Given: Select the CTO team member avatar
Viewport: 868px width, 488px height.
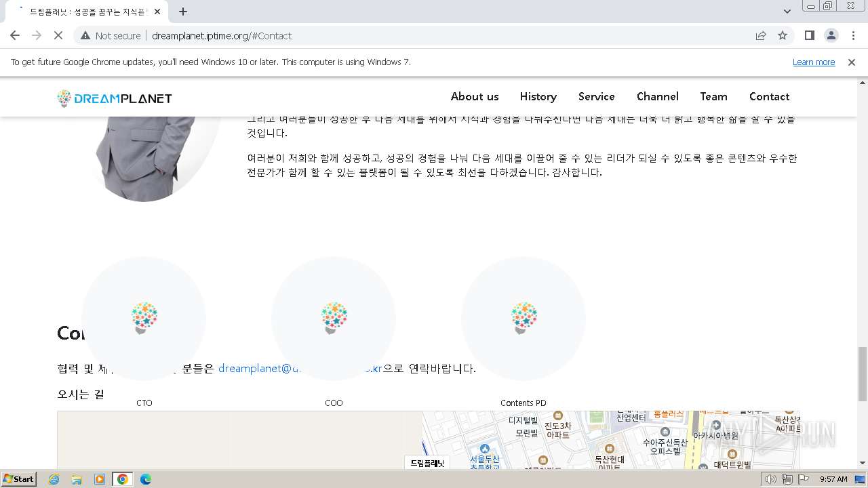Looking at the screenshot, I should (144, 319).
